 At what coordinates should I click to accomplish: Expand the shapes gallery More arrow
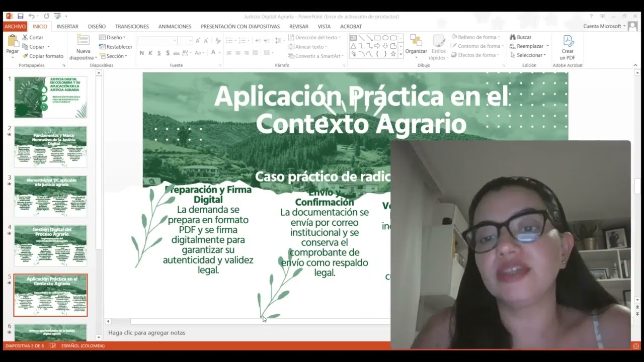click(x=401, y=54)
